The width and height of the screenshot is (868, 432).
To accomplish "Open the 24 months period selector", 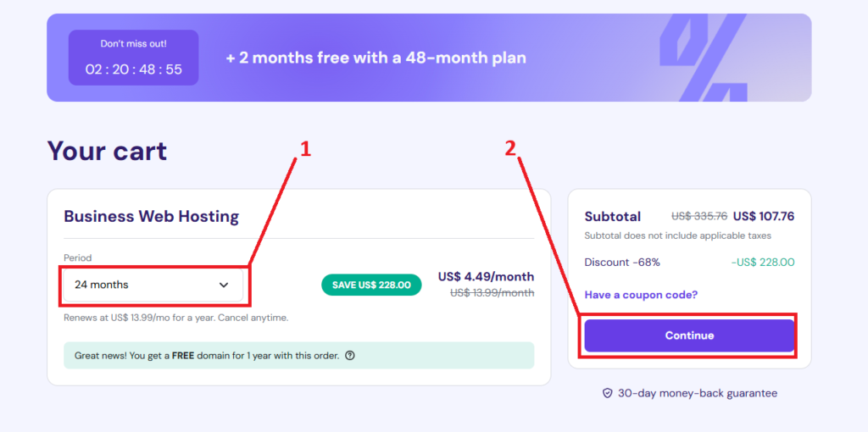I will pos(153,285).
